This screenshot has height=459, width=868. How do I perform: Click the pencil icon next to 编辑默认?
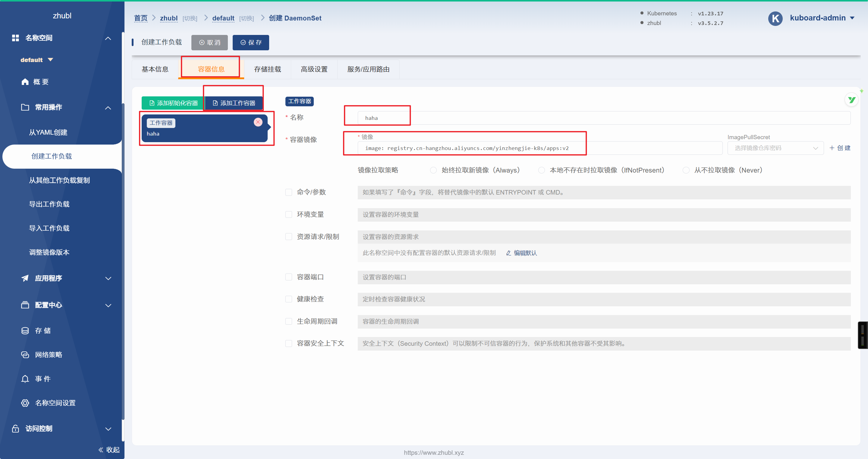pos(508,253)
